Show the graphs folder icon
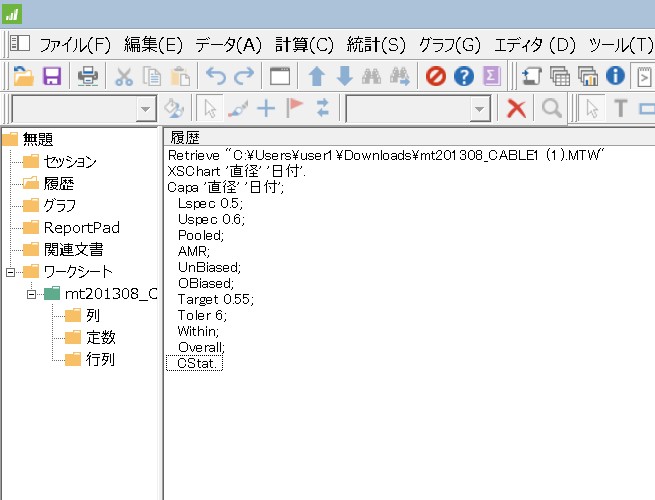 pos(588,76)
